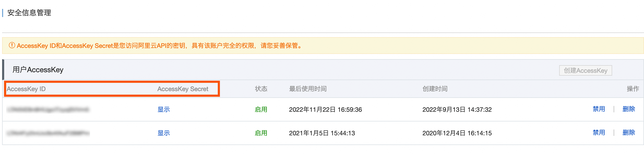Click the AccessKey ID column header
Image resolution: width=644 pixels, height=156 pixels.
(x=26, y=89)
